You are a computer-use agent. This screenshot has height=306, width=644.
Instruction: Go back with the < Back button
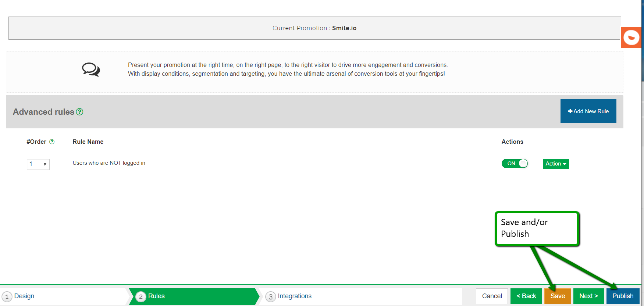click(526, 296)
